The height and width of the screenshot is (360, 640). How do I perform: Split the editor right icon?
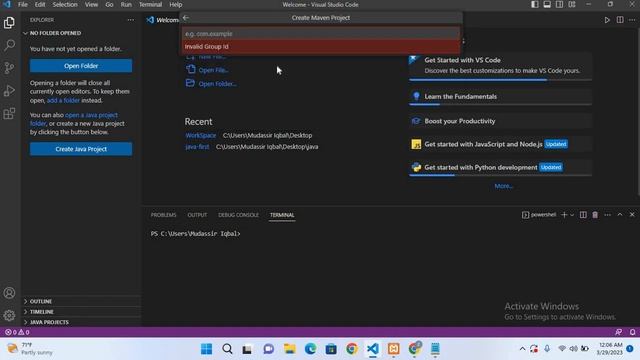point(620,20)
